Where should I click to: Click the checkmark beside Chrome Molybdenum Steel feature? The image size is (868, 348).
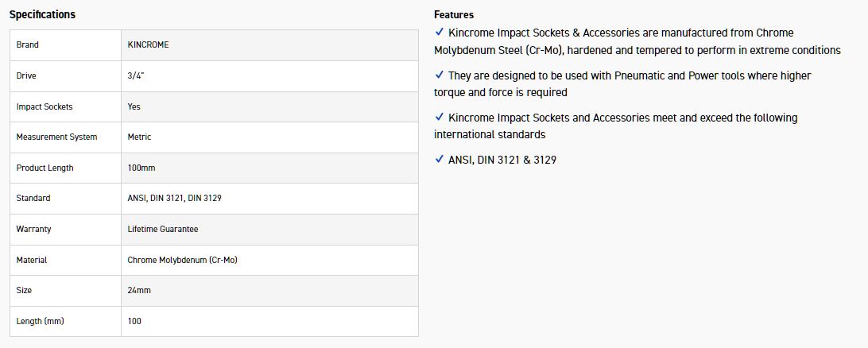440,33
